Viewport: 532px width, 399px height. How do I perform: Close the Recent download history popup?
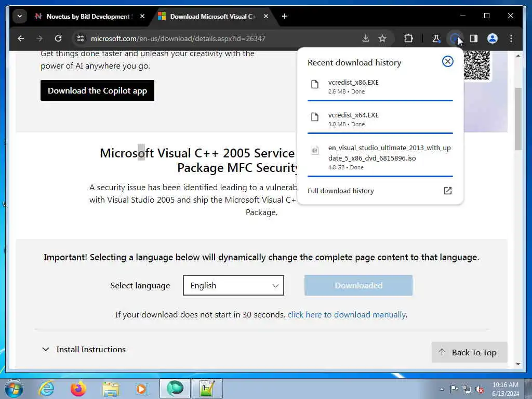pos(447,61)
